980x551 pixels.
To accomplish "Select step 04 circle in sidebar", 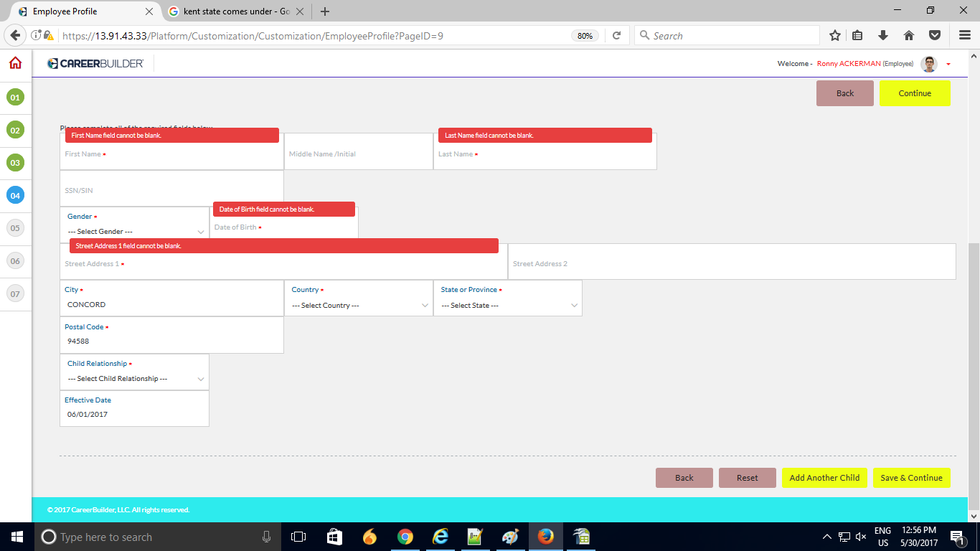I will pyautogui.click(x=15, y=195).
